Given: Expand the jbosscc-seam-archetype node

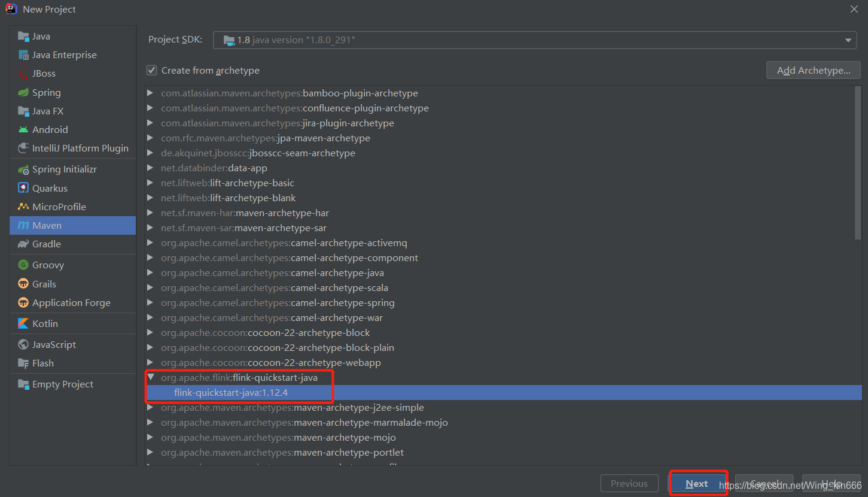Looking at the screenshot, I should (x=150, y=153).
